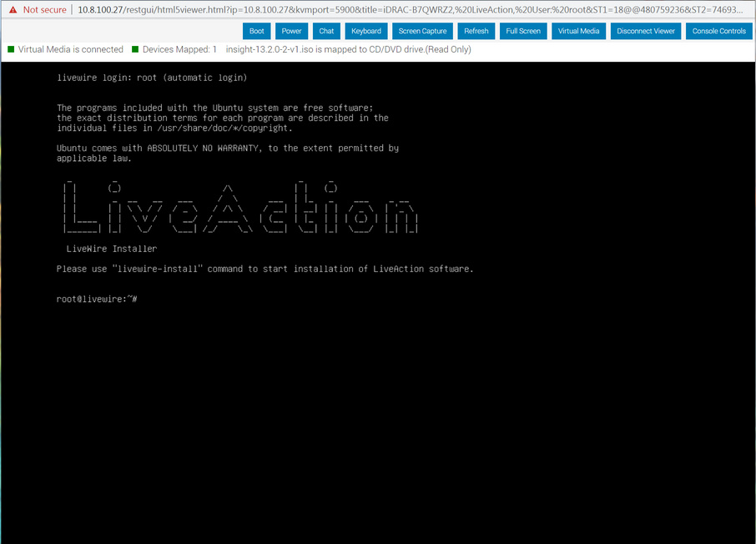Screen dimensions: 756x544
Task: Click the 'livewire login: root' line
Action: click(152, 78)
